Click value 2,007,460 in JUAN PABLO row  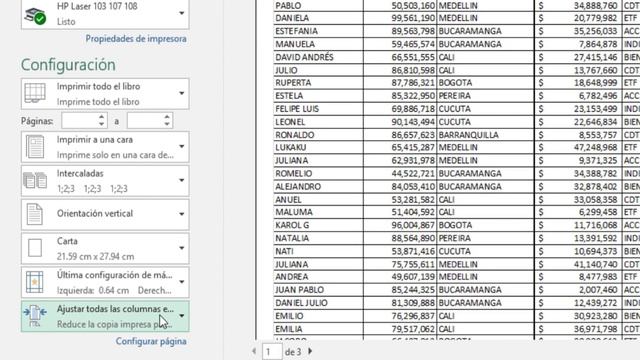click(x=598, y=290)
